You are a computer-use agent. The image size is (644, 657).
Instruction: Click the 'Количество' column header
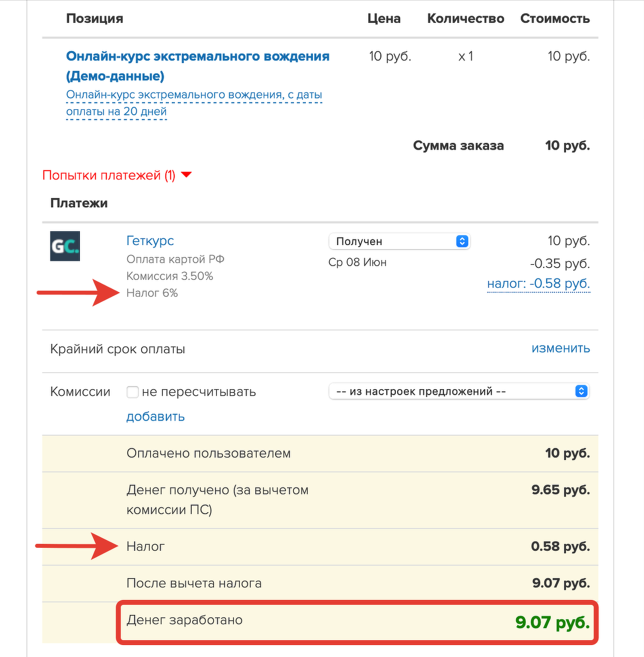coord(466,19)
